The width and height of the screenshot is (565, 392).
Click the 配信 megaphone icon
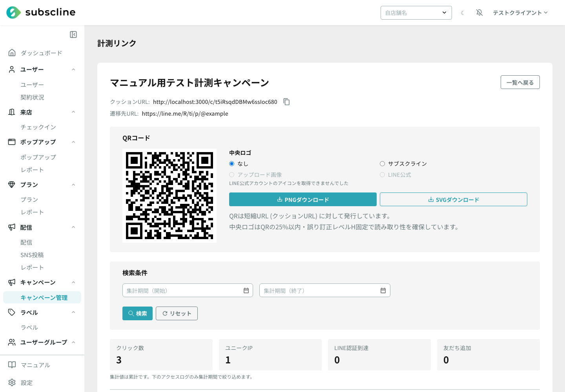tap(12, 227)
